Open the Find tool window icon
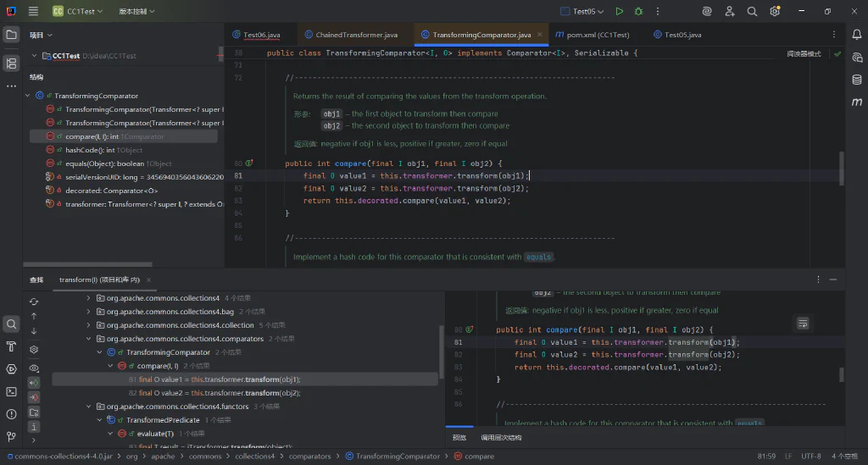Image resolution: width=868 pixels, height=465 pixels. [11, 324]
